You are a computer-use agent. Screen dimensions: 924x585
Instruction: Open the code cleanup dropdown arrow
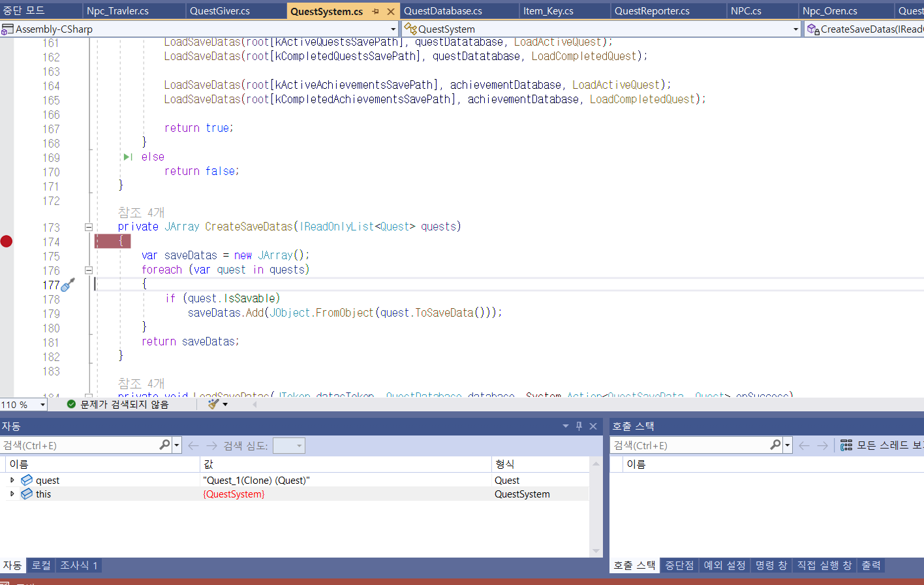tap(225, 405)
